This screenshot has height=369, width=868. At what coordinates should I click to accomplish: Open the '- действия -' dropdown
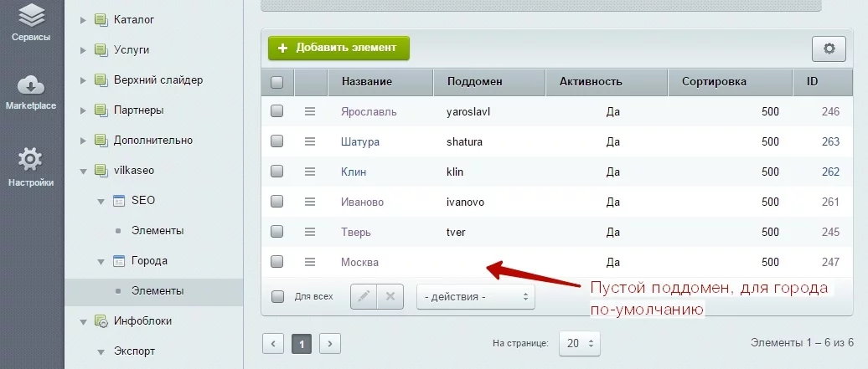(475, 296)
